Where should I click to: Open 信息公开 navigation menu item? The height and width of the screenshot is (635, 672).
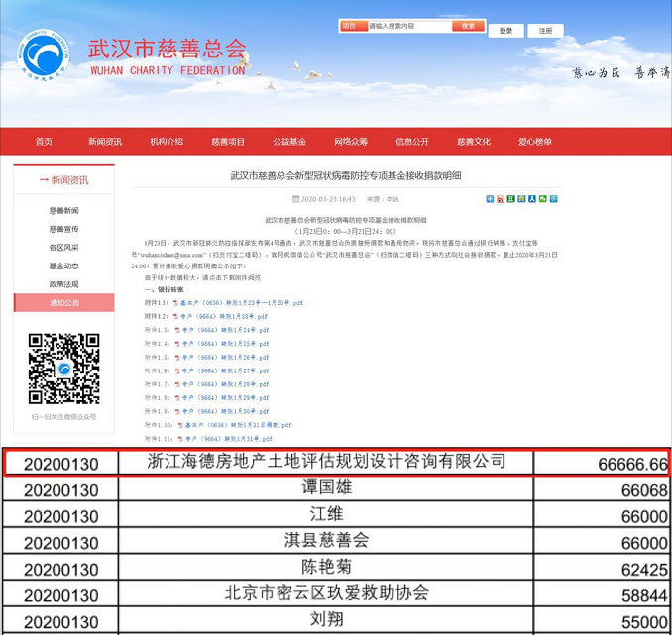click(x=412, y=142)
